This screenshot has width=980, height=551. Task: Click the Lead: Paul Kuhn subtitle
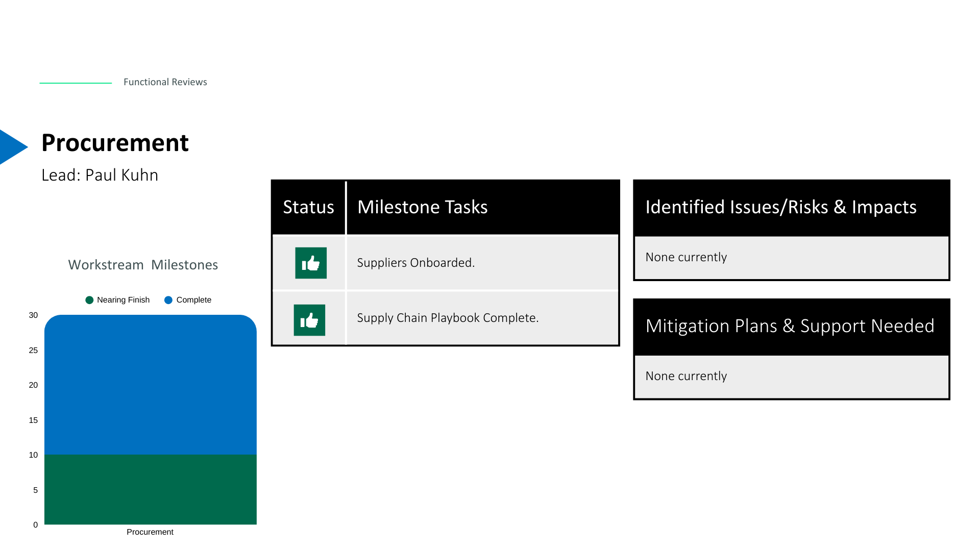100,175
